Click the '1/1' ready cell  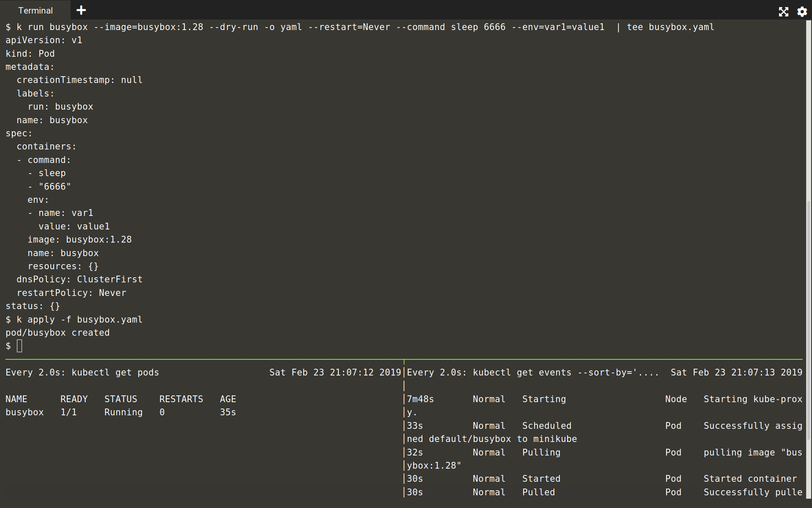[x=69, y=412]
